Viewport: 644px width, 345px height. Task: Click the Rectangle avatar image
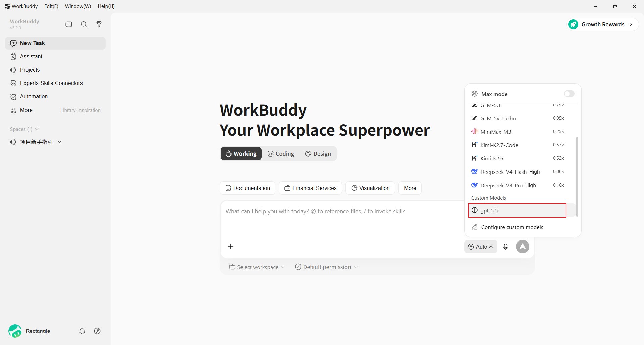pyautogui.click(x=15, y=331)
